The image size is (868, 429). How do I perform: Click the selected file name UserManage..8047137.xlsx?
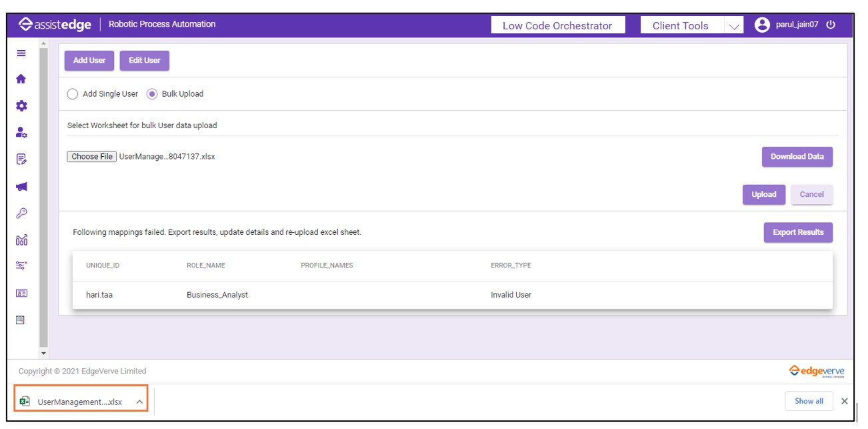click(x=167, y=157)
